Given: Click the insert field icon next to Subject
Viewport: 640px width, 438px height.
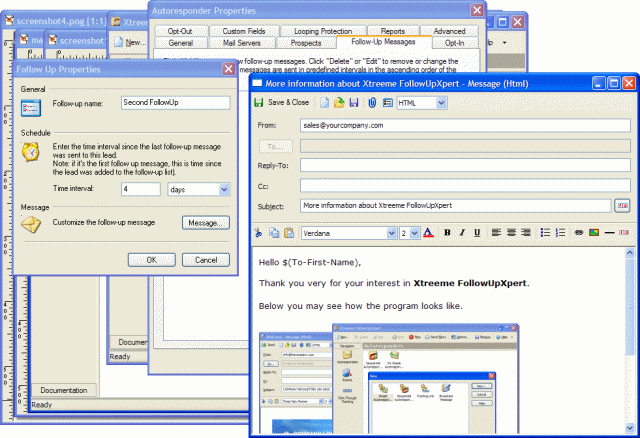Looking at the screenshot, I should tap(622, 205).
